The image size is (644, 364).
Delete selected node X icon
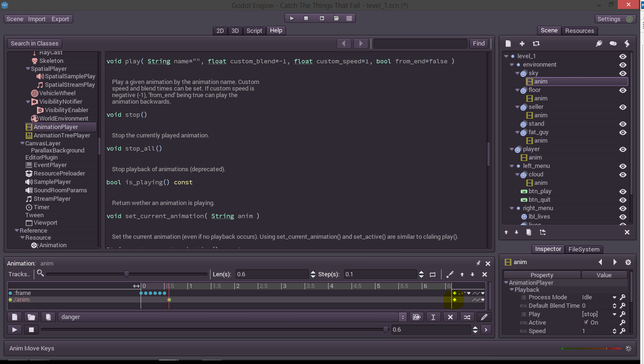pos(627,232)
